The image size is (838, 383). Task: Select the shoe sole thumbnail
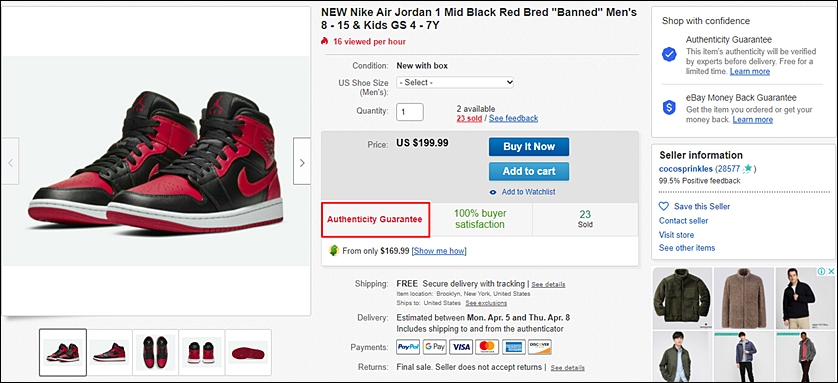click(x=248, y=353)
